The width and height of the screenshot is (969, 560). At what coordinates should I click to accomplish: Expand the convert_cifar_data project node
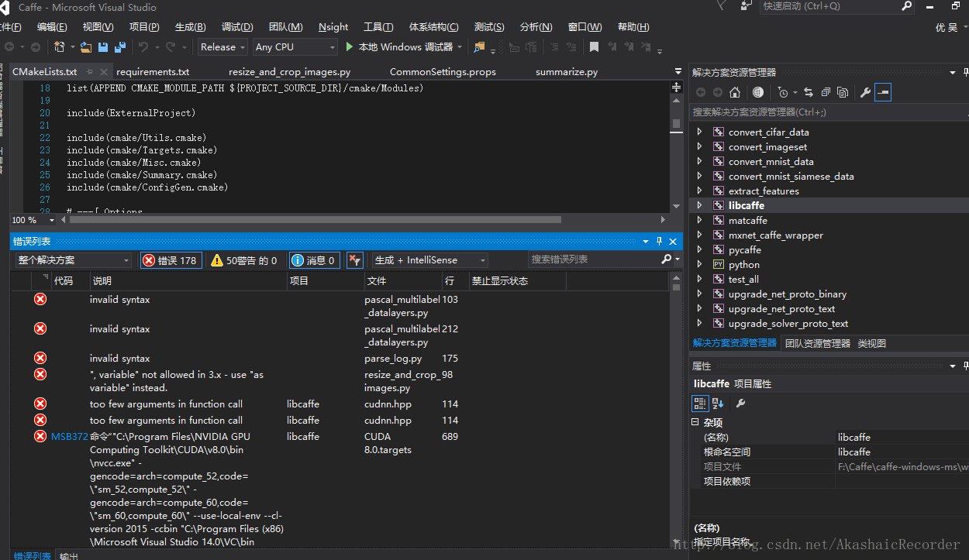(699, 132)
